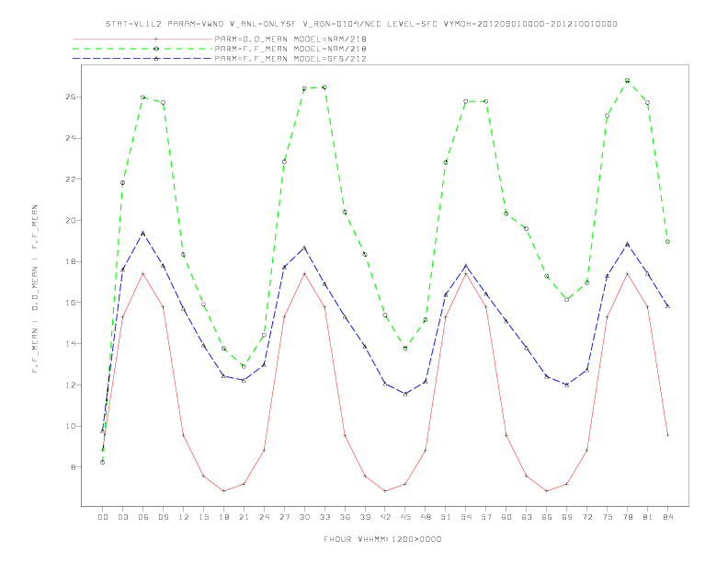Click x-axis tick label 51

click(x=446, y=517)
